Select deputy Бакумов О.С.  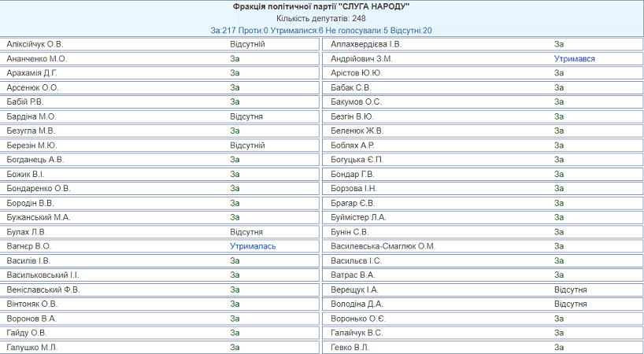(x=356, y=101)
